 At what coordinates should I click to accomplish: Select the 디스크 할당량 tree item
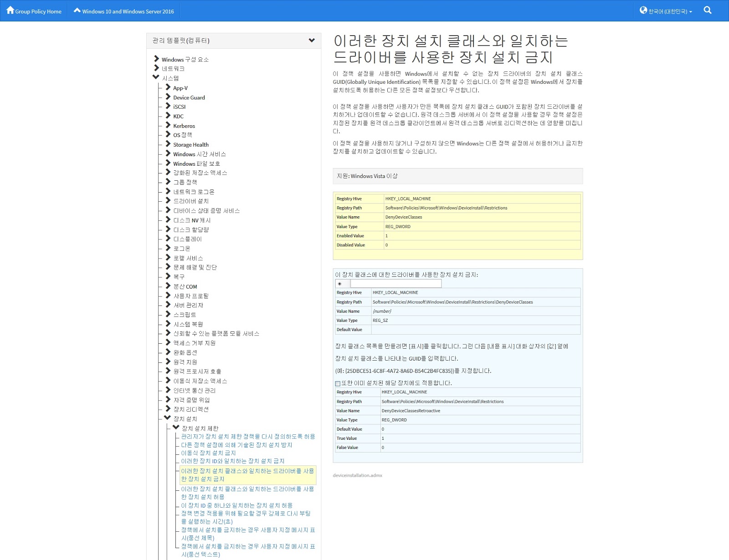pos(191,229)
